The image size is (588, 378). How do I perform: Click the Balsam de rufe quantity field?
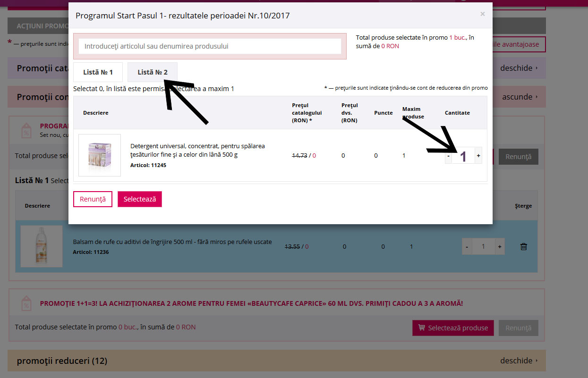click(483, 246)
